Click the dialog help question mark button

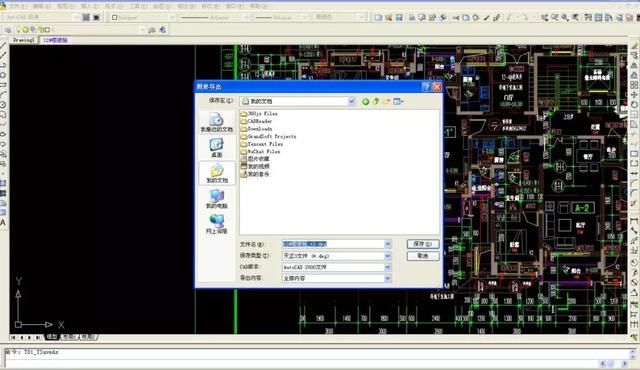(x=426, y=86)
